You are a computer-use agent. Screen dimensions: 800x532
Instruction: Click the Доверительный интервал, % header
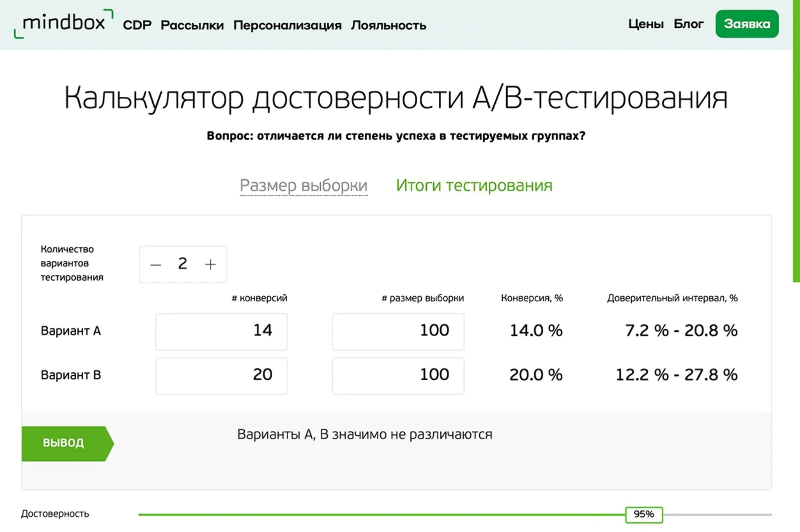[x=672, y=298]
